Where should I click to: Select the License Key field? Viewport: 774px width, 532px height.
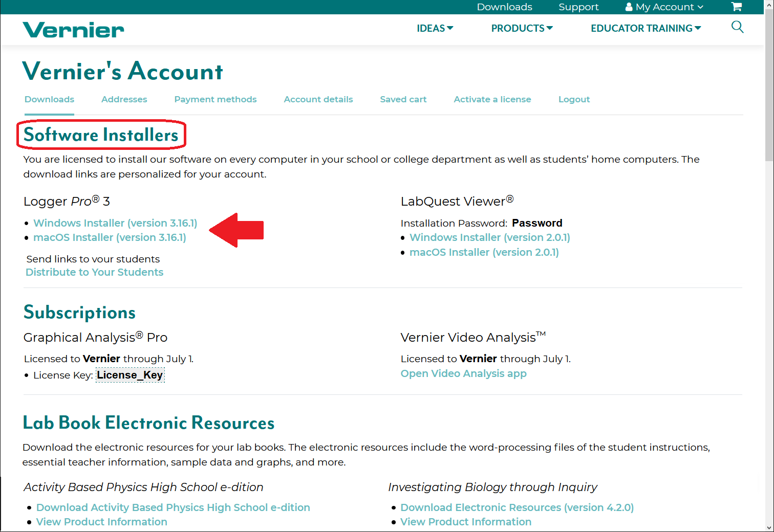pos(130,375)
